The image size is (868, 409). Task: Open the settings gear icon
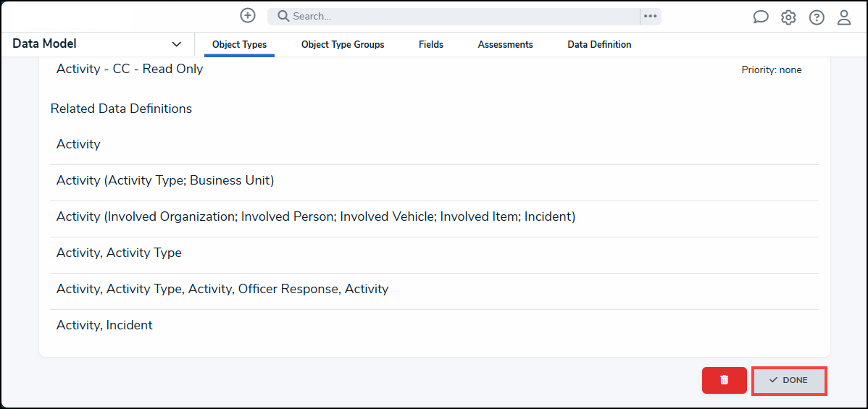(788, 17)
